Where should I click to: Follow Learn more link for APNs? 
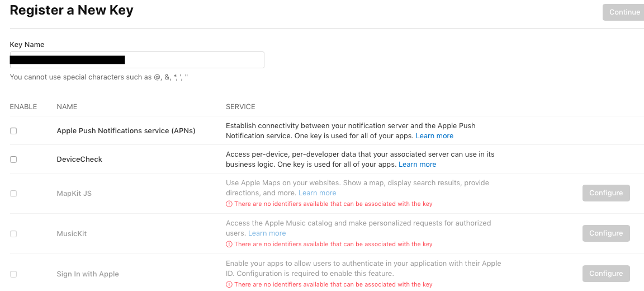(x=434, y=135)
